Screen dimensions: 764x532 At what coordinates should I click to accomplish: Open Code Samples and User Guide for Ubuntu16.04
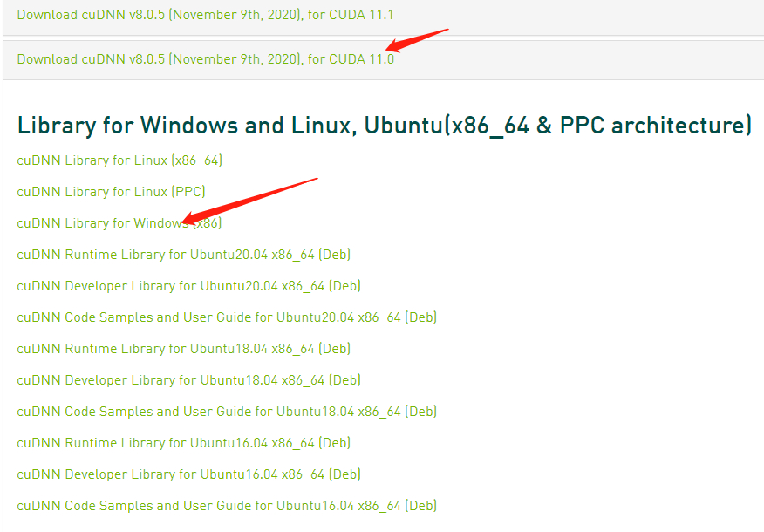[x=227, y=505]
